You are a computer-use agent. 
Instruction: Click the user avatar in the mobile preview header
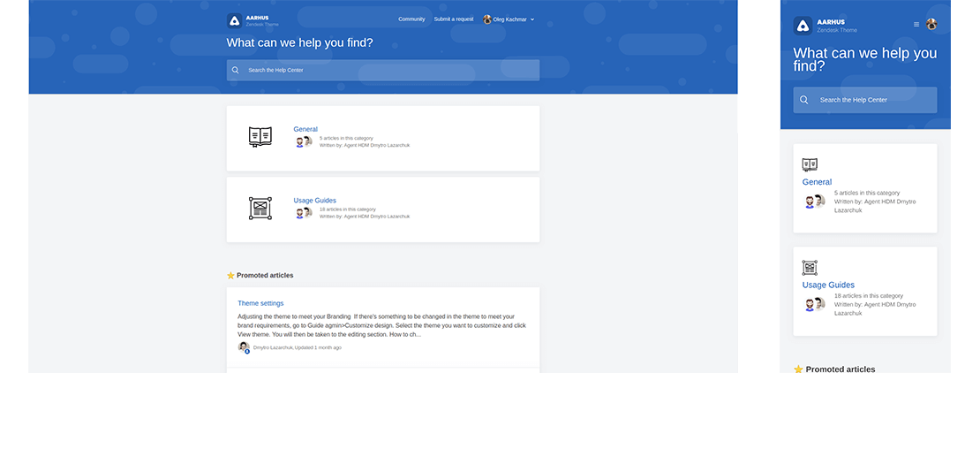[931, 25]
